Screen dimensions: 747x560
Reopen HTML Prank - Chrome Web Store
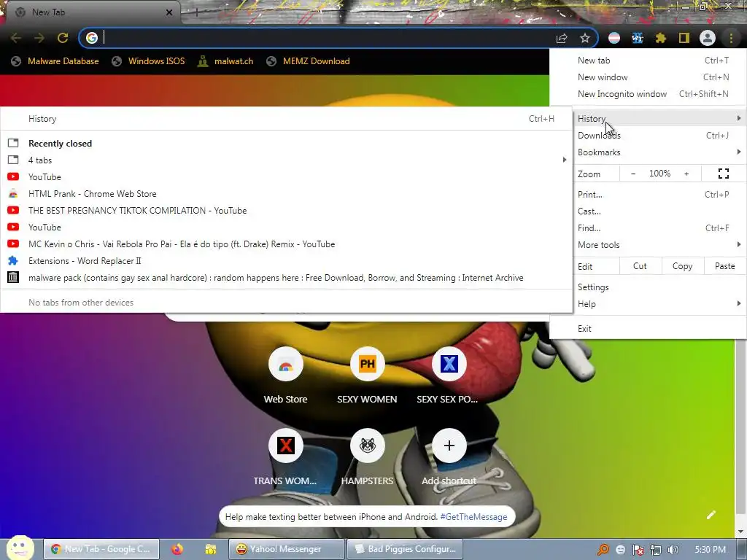tap(286, 194)
